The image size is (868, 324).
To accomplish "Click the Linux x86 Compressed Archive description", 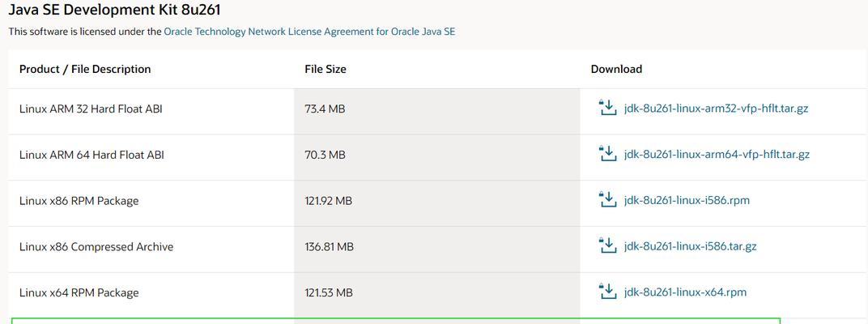I will click(x=96, y=247).
